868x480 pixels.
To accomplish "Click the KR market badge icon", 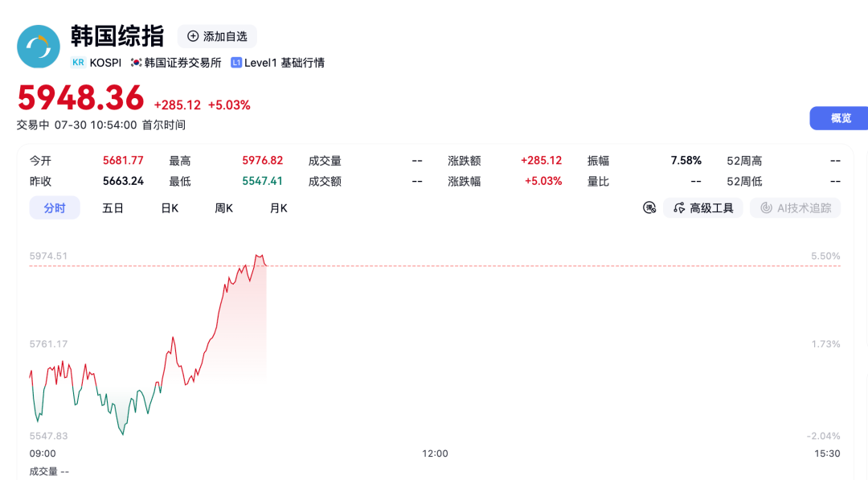I will click(78, 63).
